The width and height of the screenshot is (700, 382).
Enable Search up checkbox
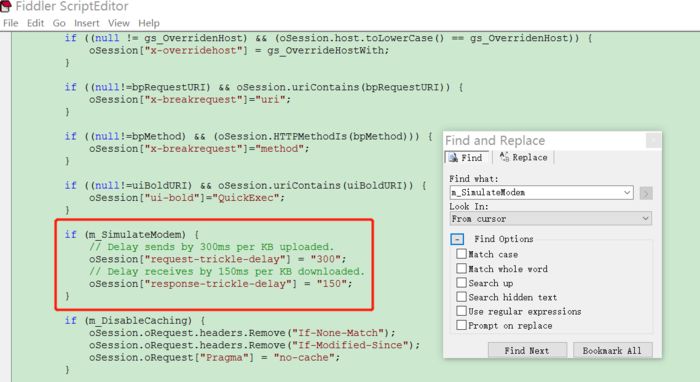pyautogui.click(x=461, y=282)
